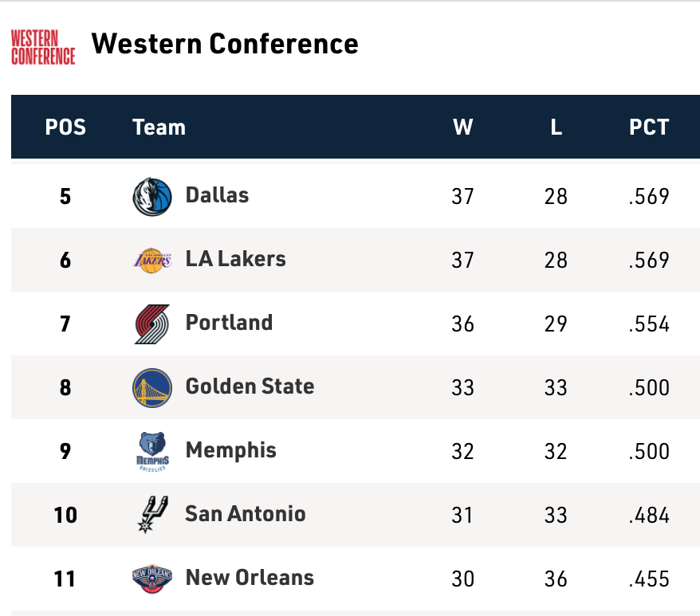Screen dimensions: 700x616
Task: Click the New Orleans Pelicans logo
Action: [152, 579]
